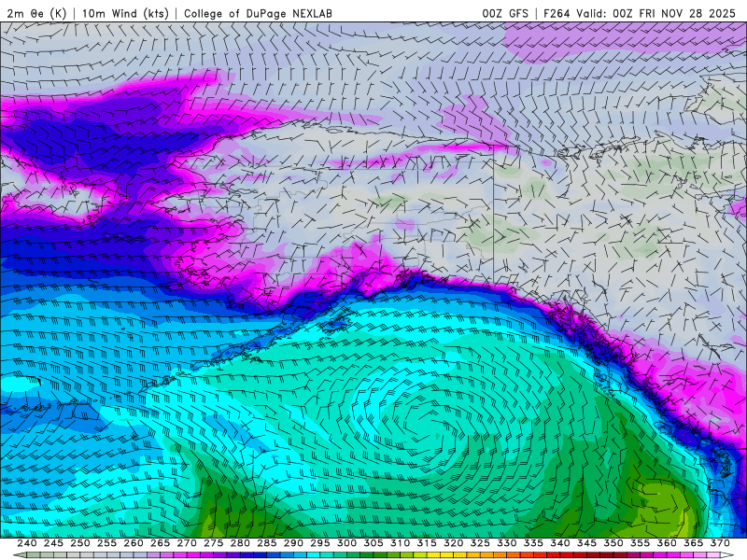Image resolution: width=747 pixels, height=560 pixels.
Task: Click the 240 value on the color scale
Action: (27, 543)
